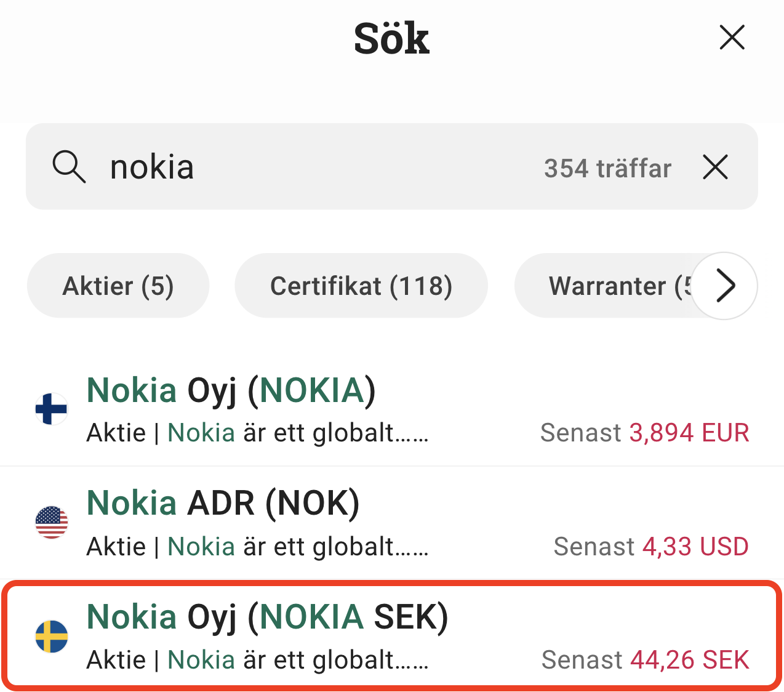Click the magnifying glass search icon
The image size is (784, 692).
68,167
